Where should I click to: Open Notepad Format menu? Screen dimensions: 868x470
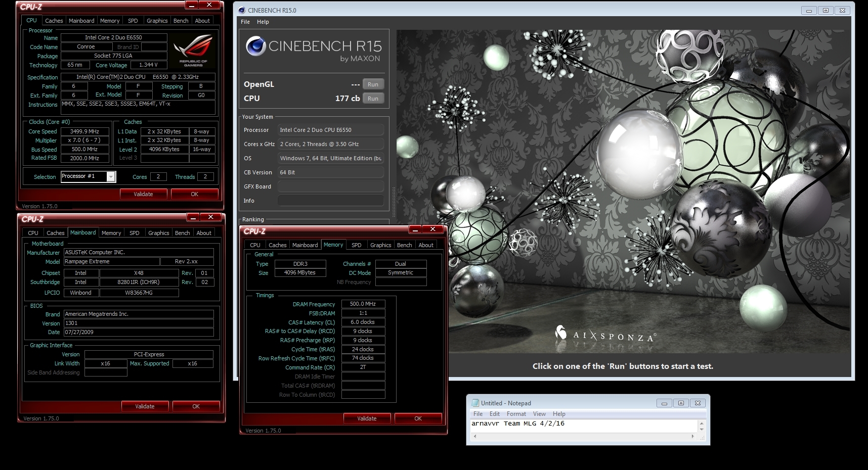pos(516,413)
